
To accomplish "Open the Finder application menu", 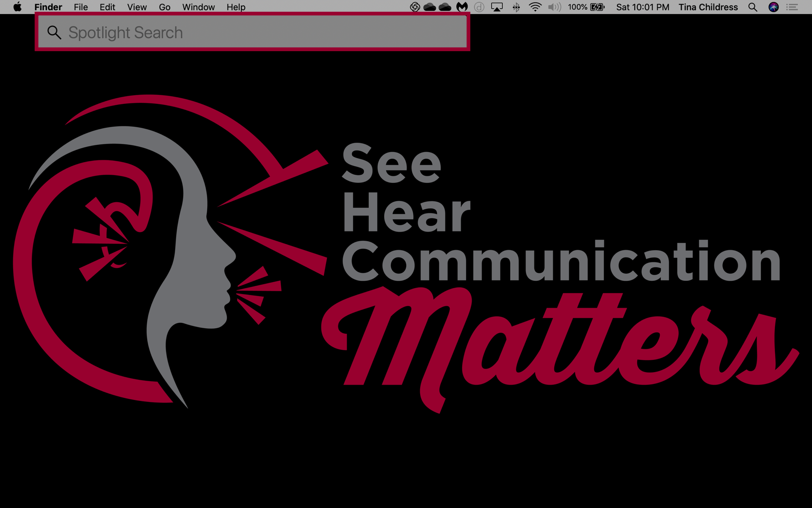I will tap(48, 7).
